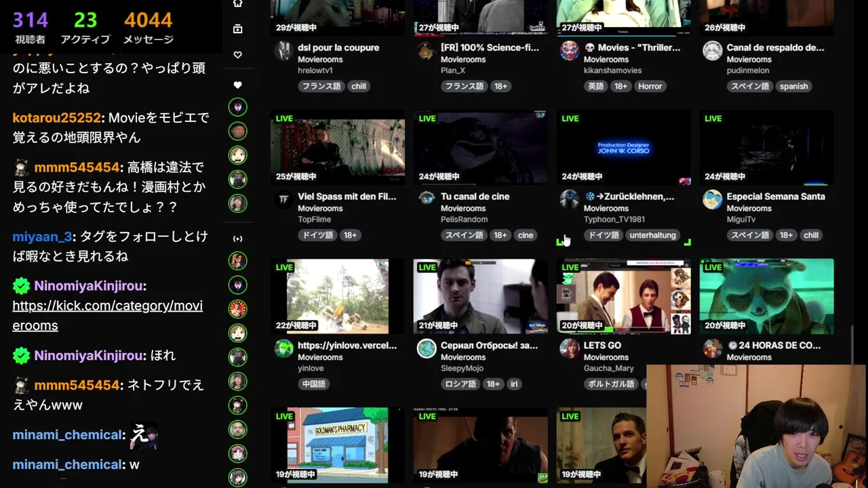Screen dimensions: 868x488
Task: Click the SleepyMojo channel name
Action: [462, 368]
